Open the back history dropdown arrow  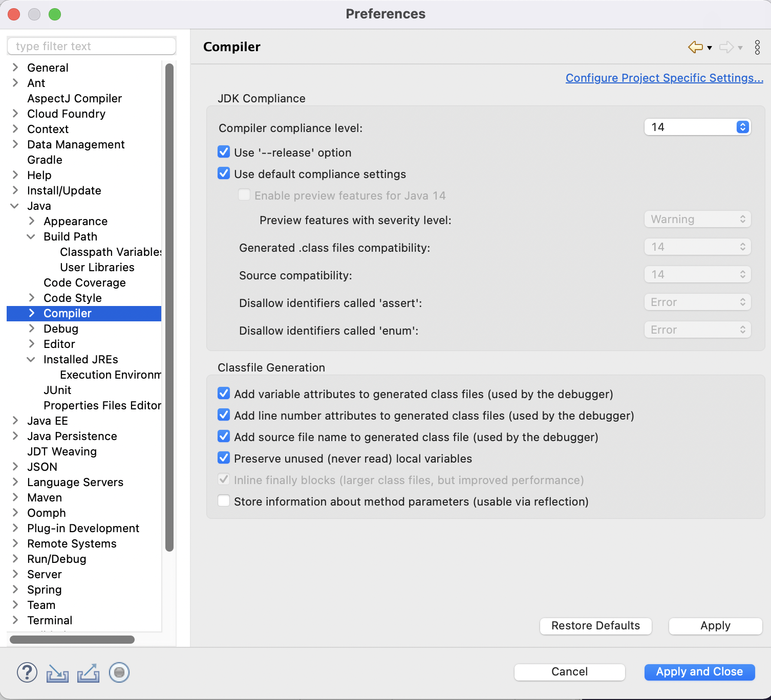pos(710,48)
